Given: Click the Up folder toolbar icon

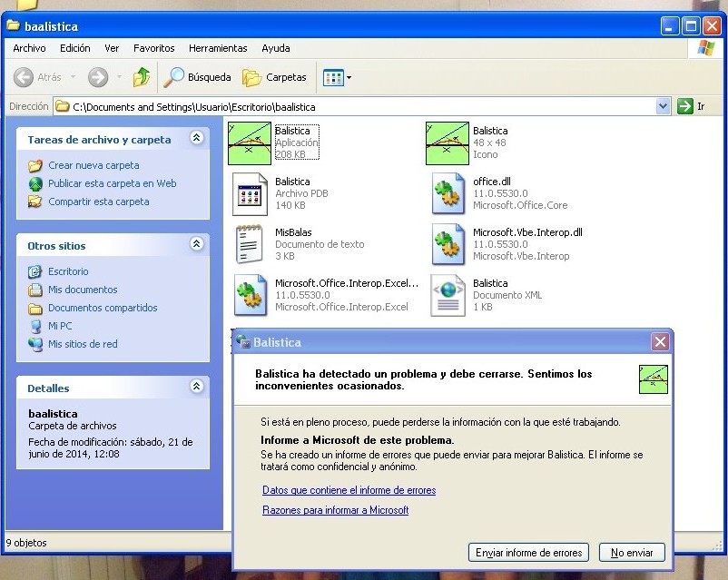Looking at the screenshot, I should point(142,78).
